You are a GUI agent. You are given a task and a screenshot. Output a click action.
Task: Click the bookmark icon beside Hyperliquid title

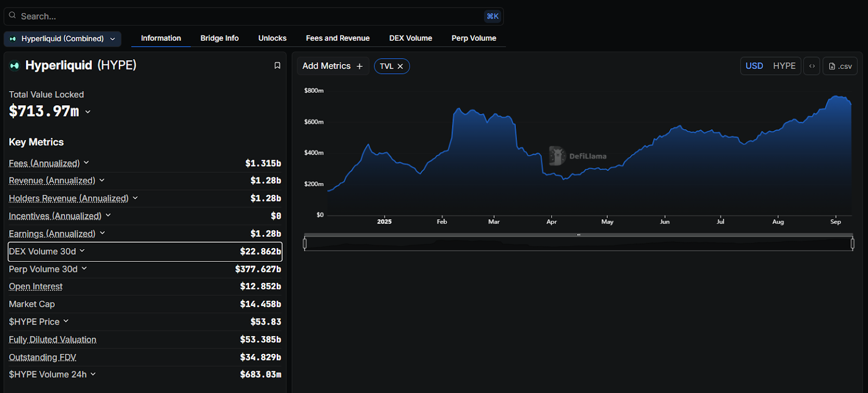point(277,66)
